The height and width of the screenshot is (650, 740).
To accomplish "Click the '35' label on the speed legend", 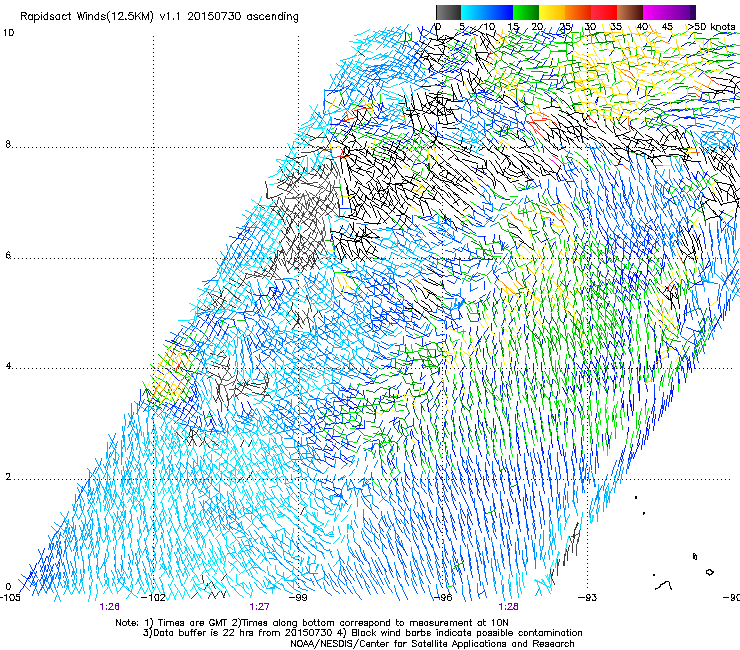I will (x=616, y=27).
